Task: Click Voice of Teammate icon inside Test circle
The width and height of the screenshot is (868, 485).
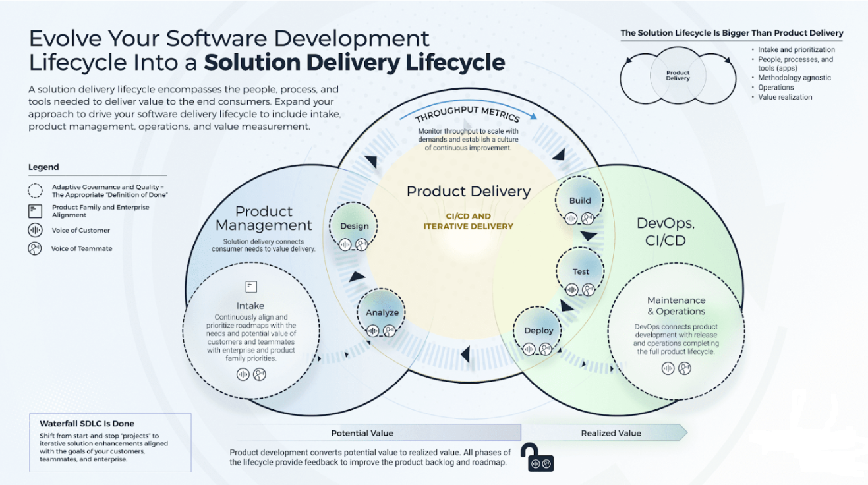Action: point(589,289)
